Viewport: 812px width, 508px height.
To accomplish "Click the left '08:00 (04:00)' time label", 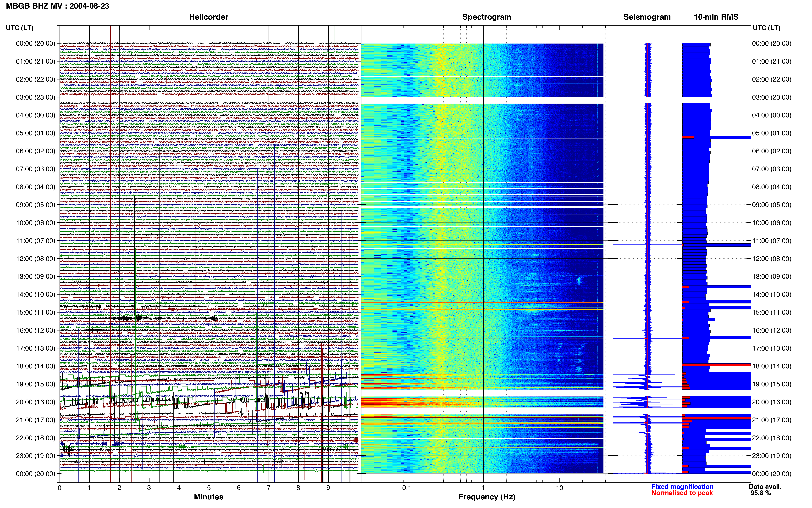I will tap(36, 187).
